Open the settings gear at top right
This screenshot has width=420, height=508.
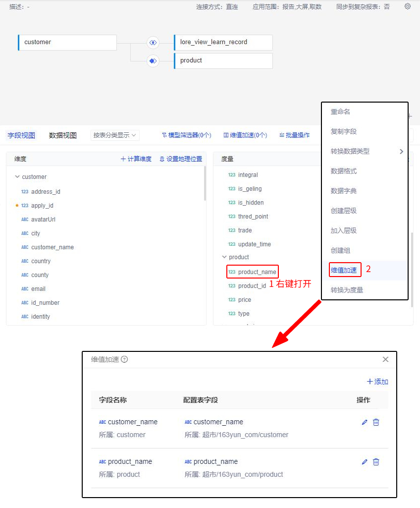click(407, 7)
